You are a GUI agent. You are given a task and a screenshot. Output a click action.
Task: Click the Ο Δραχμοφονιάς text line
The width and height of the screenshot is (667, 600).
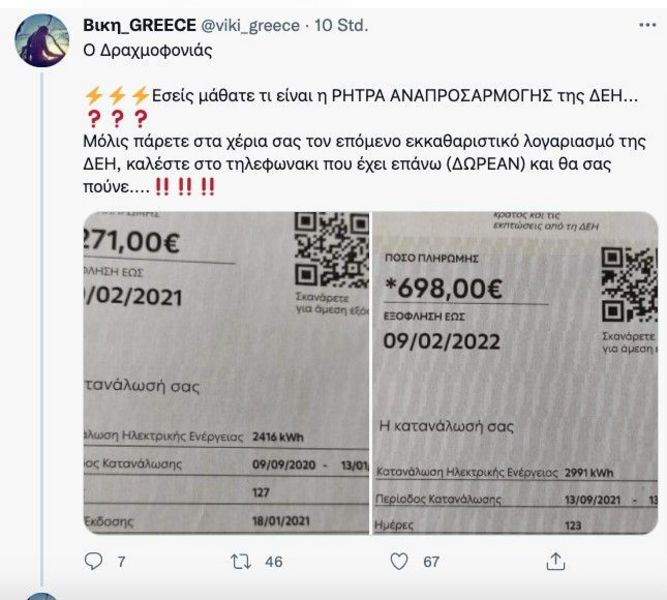pos(148,50)
